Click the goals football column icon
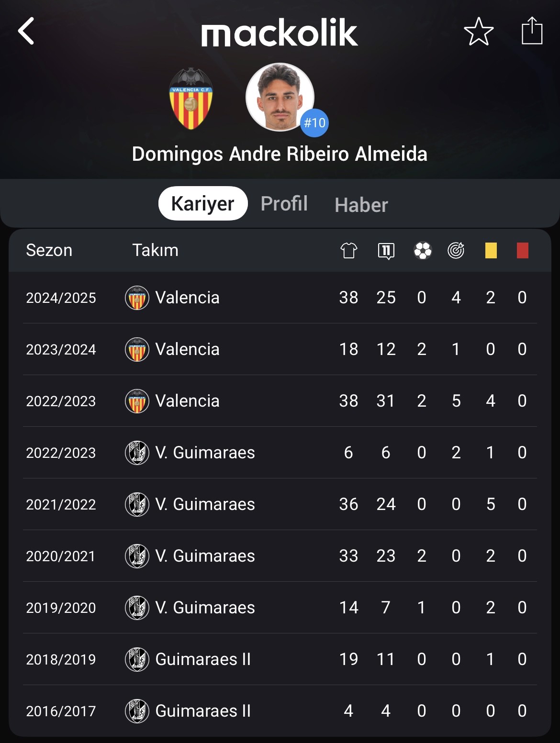 click(x=423, y=250)
